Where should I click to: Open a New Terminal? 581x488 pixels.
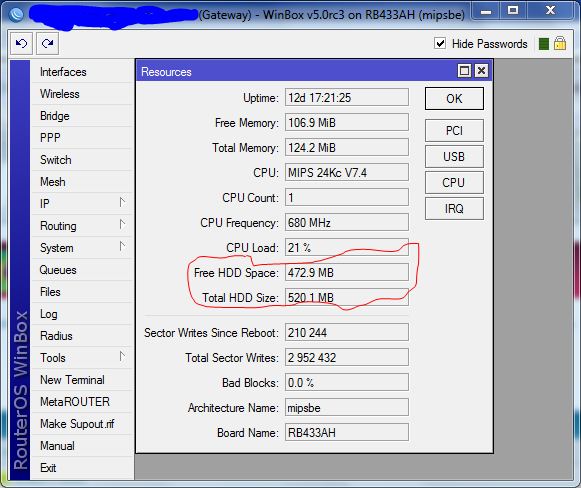point(82,380)
